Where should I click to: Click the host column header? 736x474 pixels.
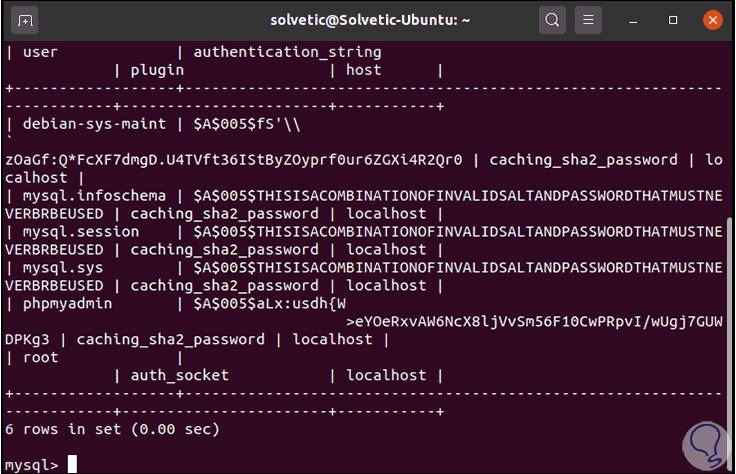pyautogui.click(x=364, y=70)
